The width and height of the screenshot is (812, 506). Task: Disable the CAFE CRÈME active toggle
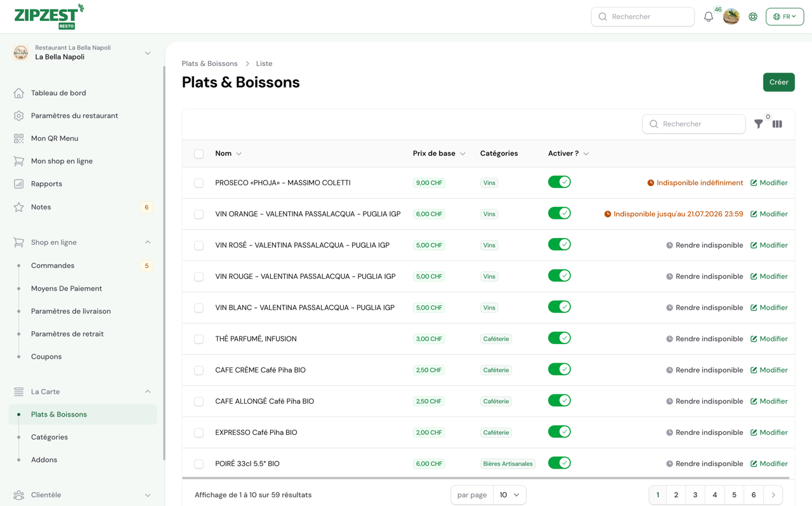560,370
